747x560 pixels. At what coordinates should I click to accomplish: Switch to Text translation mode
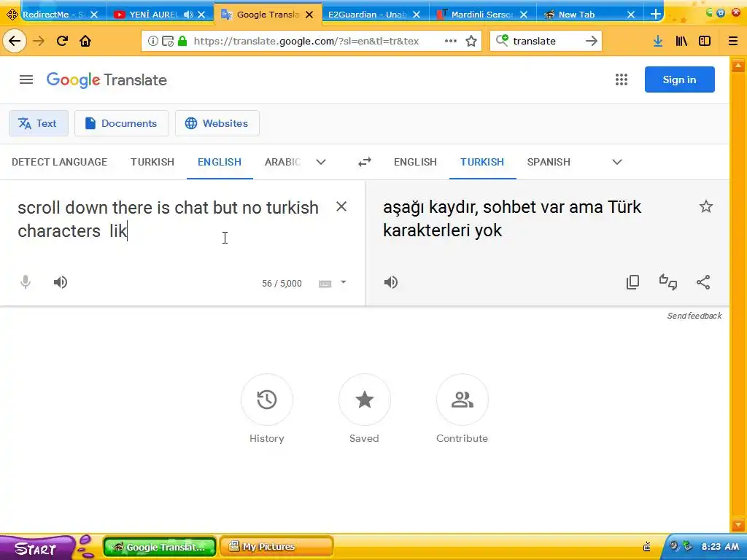pos(39,123)
